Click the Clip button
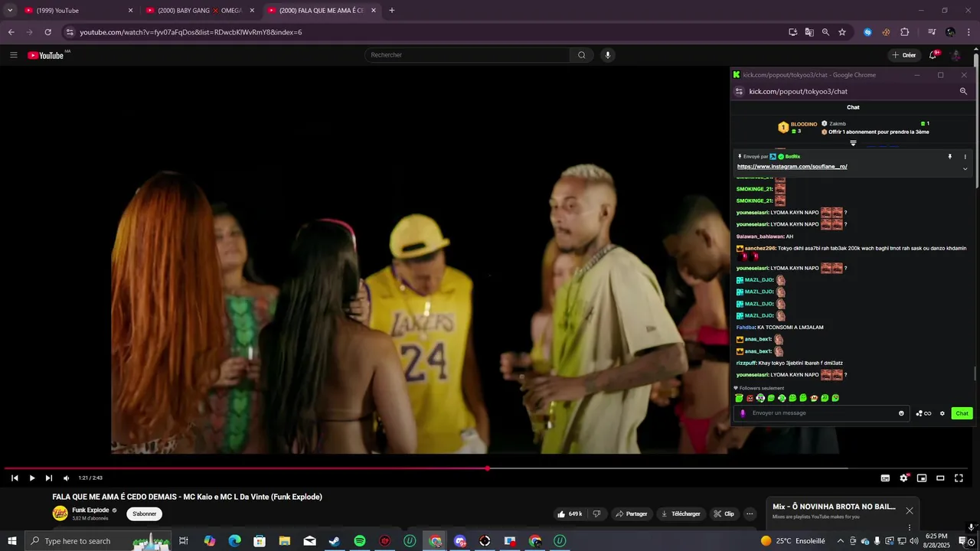Screen dimensions: 980x551 point(724,514)
